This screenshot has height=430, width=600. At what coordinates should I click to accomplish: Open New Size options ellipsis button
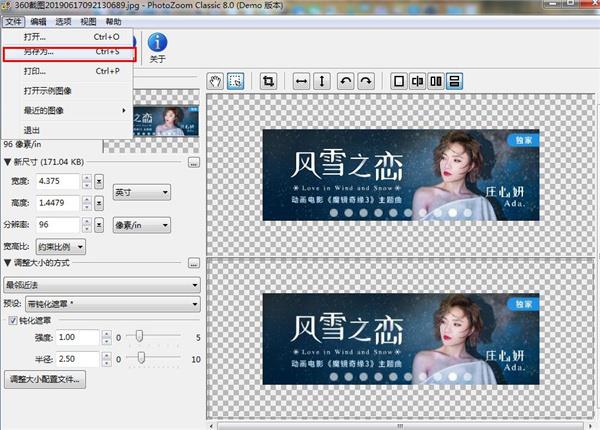194,162
